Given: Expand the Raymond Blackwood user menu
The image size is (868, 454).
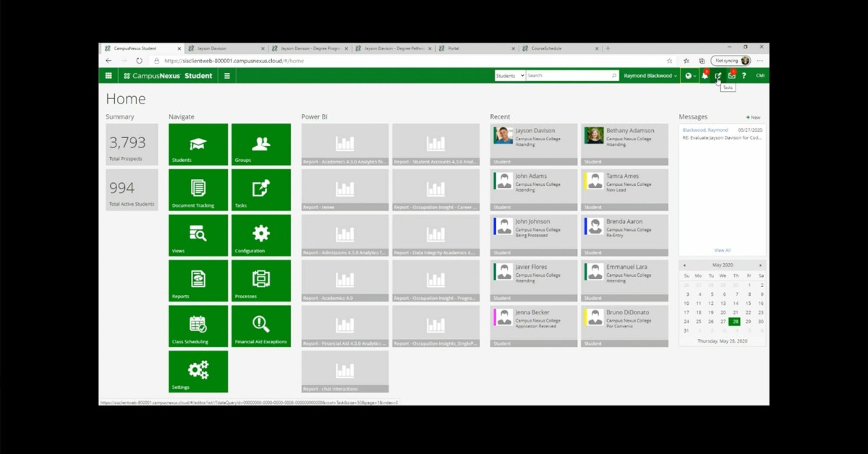Looking at the screenshot, I should click(x=650, y=76).
